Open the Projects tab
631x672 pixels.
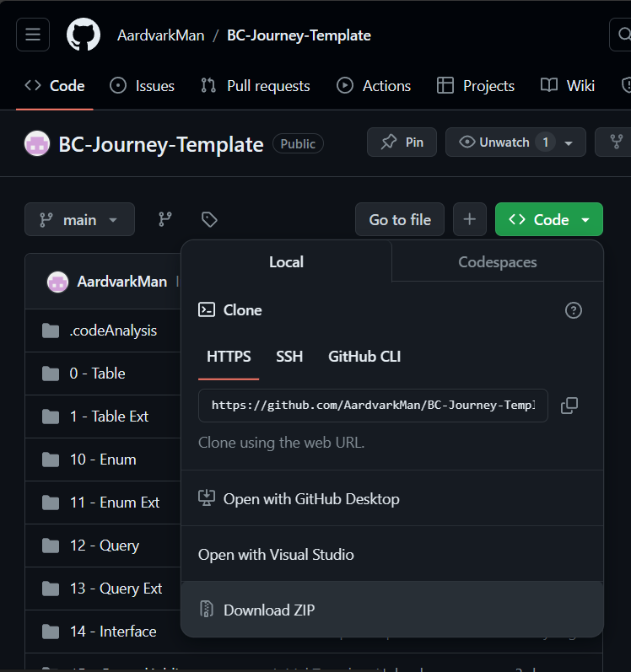coord(476,86)
